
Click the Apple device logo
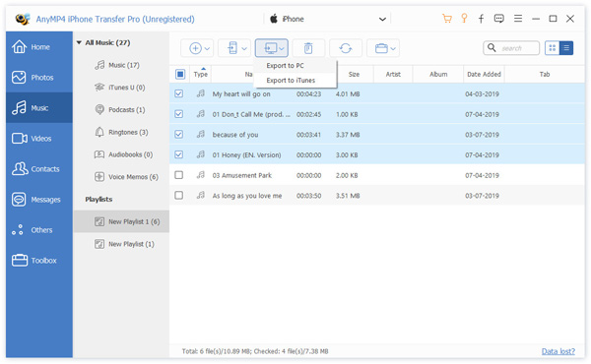coord(274,19)
